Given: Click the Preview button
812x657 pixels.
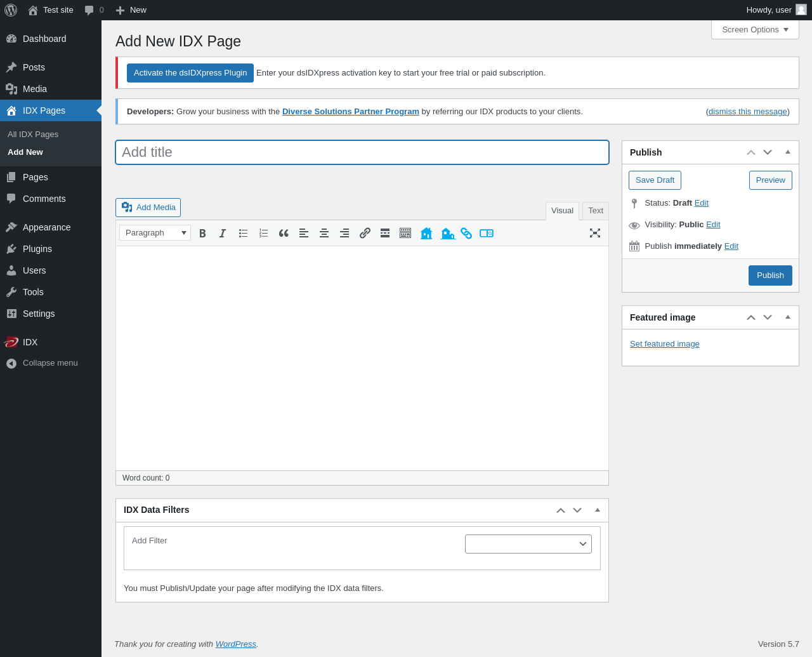Looking at the screenshot, I should click(x=771, y=180).
